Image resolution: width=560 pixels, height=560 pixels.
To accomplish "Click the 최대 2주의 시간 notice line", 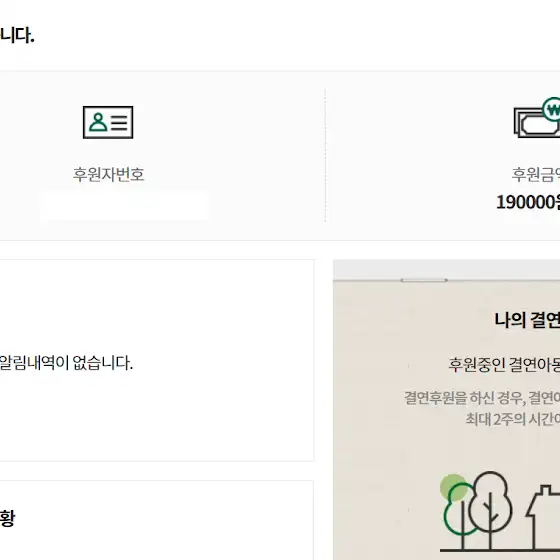I will click(x=512, y=419).
